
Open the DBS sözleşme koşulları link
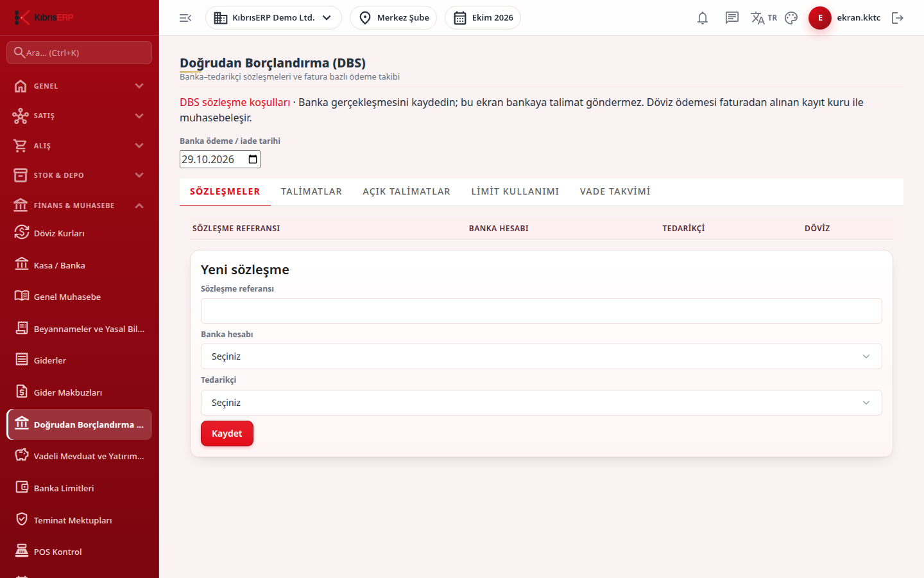(235, 102)
